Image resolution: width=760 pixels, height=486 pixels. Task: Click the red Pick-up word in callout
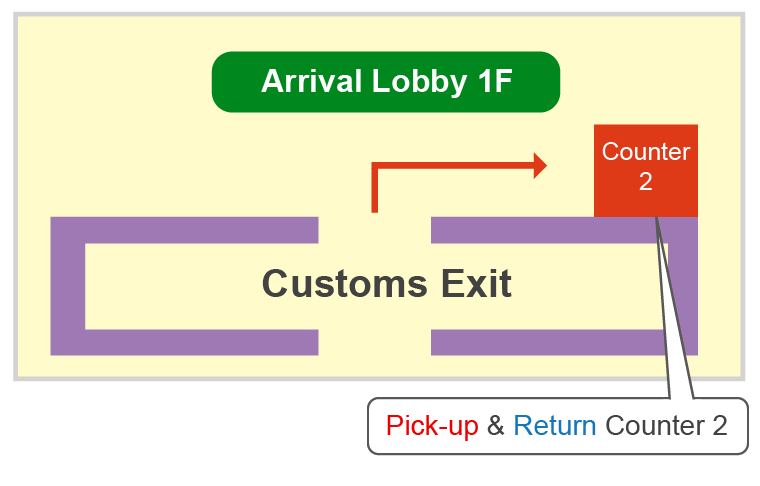click(432, 426)
